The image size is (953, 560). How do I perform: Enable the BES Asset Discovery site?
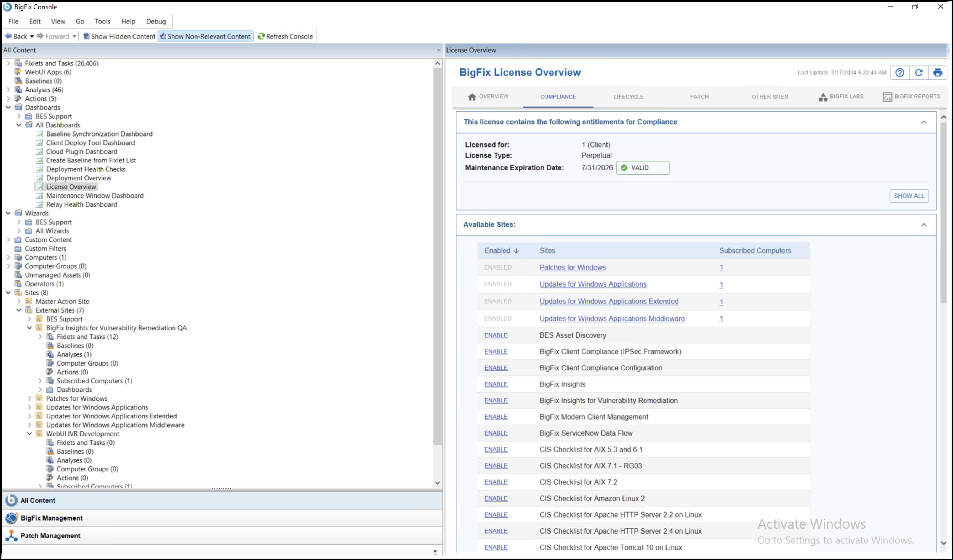point(496,335)
